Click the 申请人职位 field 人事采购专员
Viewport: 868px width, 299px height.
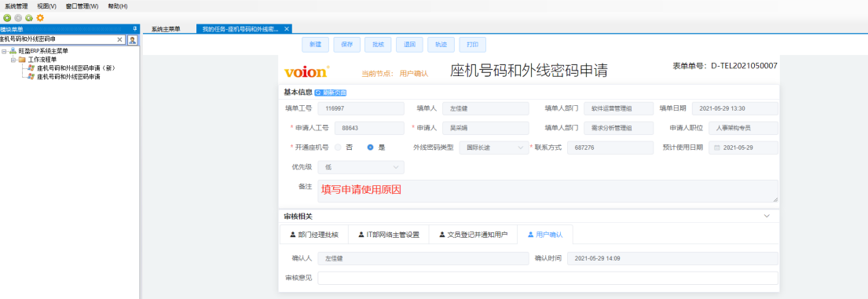pyautogui.click(x=743, y=128)
